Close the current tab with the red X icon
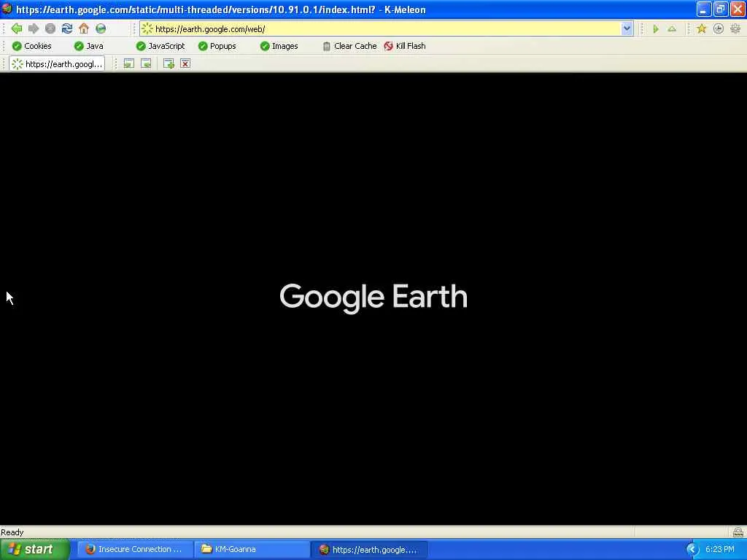The image size is (747, 560). point(185,63)
